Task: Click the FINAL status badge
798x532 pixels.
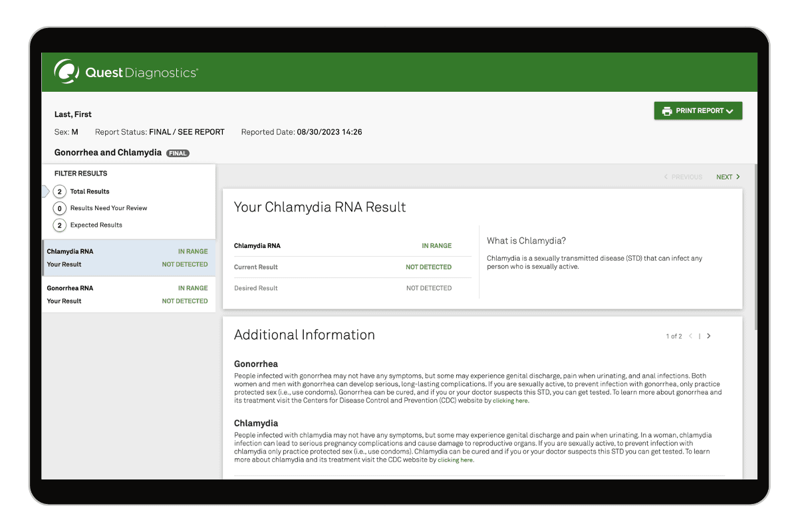Action: point(178,153)
